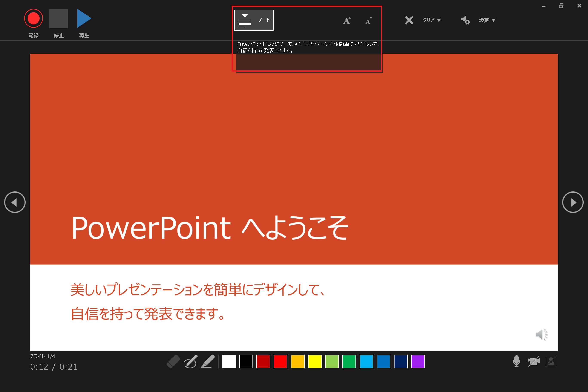Toggle the camera preview
Screen dimensions: 588x392
551,361
